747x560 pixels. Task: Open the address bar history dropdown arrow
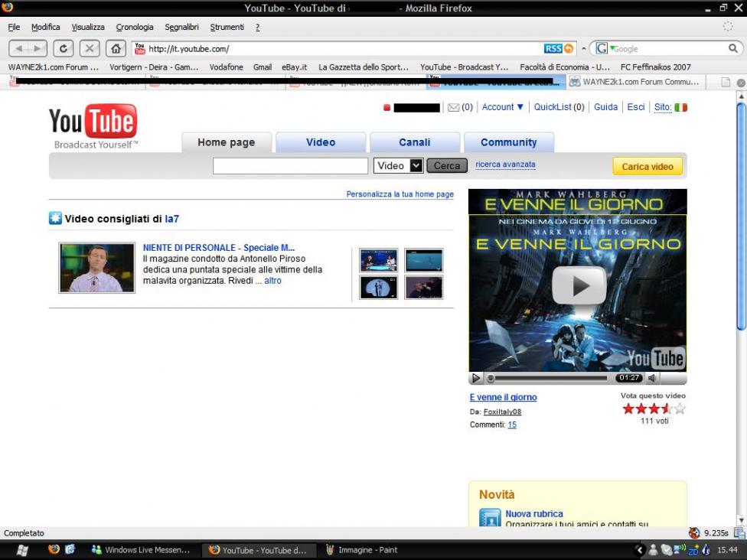click(583, 48)
